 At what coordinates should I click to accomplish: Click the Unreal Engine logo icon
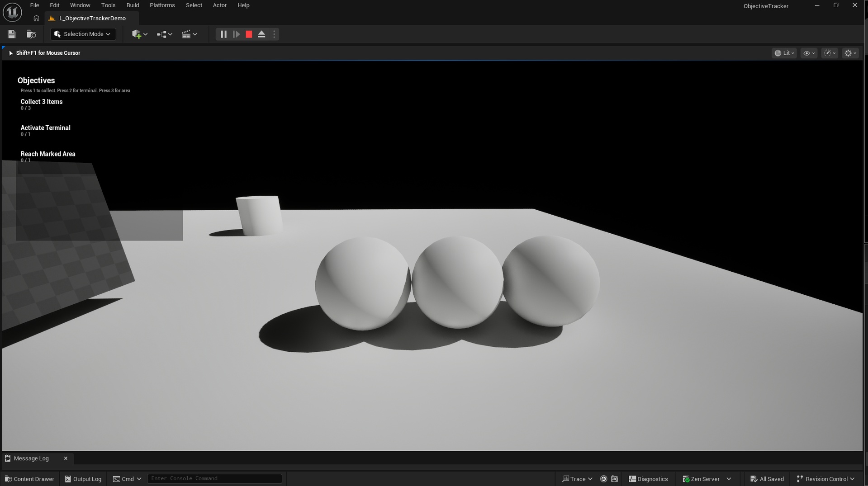12,12
